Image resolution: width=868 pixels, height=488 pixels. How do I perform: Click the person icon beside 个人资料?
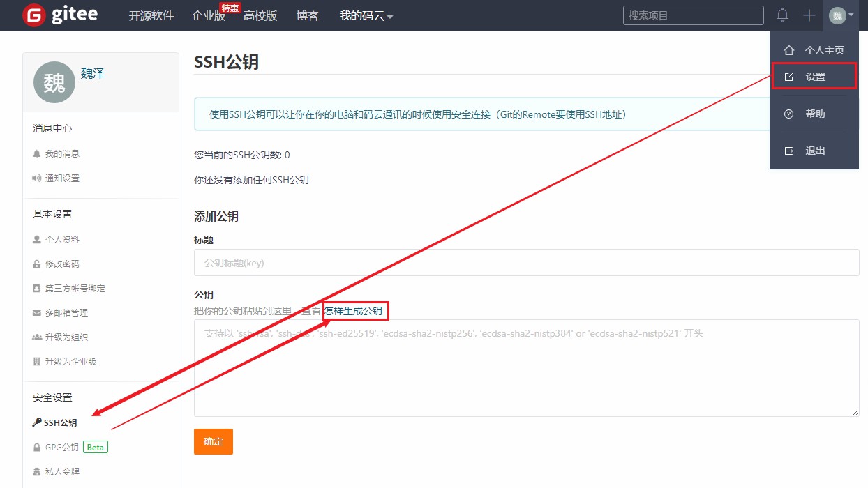[37, 239]
